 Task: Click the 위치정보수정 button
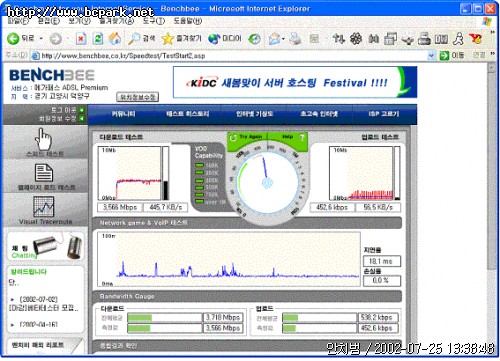[138, 97]
